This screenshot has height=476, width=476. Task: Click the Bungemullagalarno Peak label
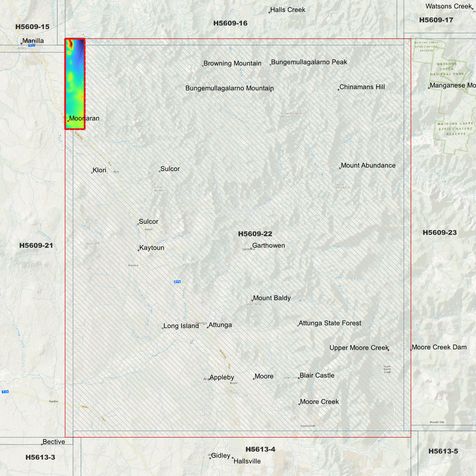click(309, 62)
